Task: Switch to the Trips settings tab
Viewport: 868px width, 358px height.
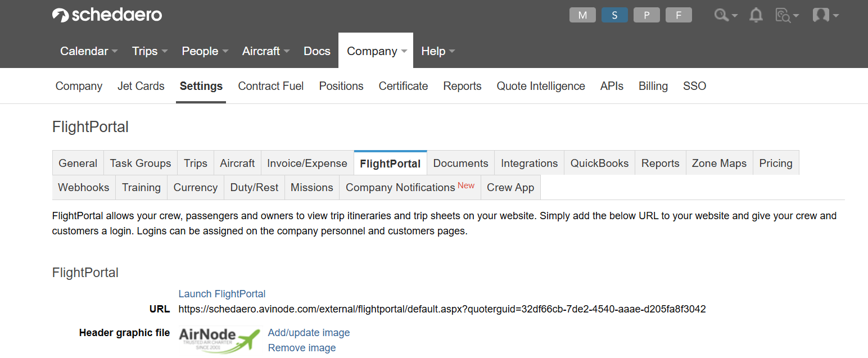Action: click(x=196, y=163)
